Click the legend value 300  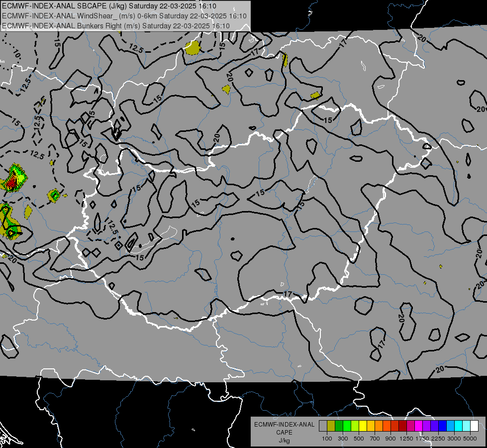(x=343, y=439)
